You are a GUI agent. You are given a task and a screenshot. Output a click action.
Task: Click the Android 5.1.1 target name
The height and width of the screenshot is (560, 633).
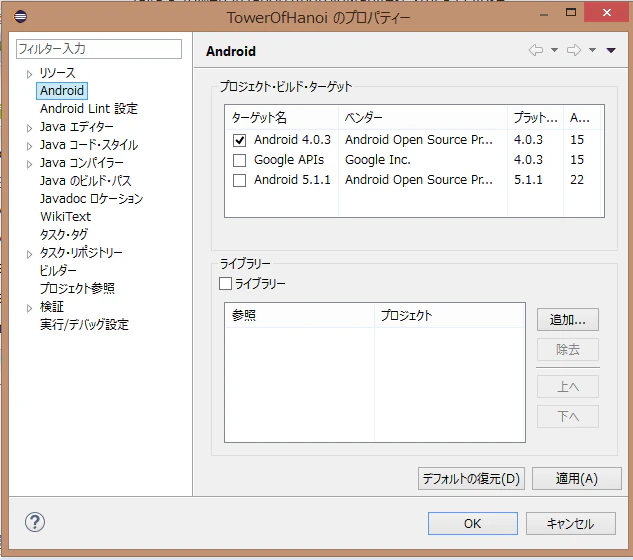(292, 180)
